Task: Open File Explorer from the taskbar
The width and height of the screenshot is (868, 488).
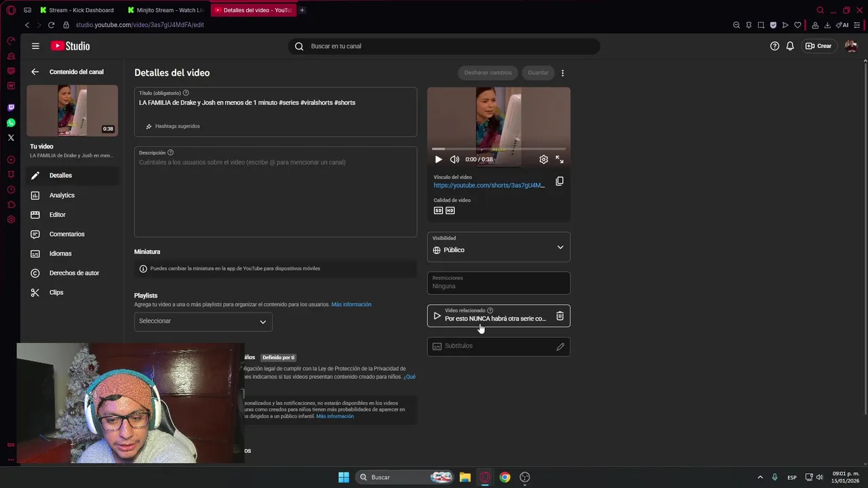Action: [465, 477]
